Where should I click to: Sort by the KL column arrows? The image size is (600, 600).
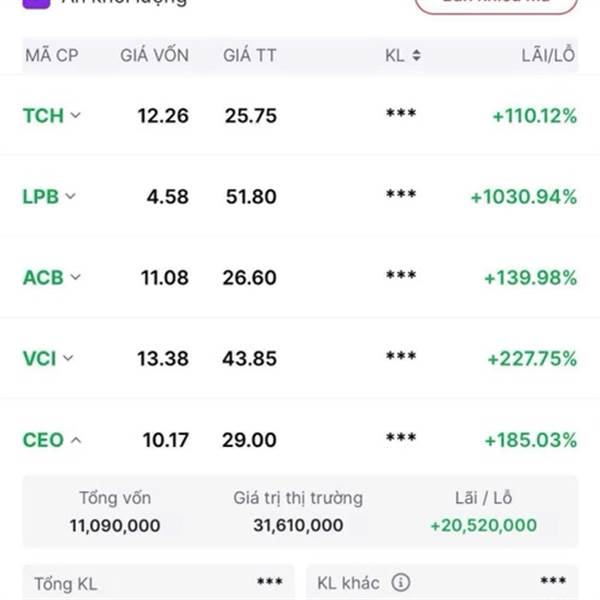[x=416, y=56]
